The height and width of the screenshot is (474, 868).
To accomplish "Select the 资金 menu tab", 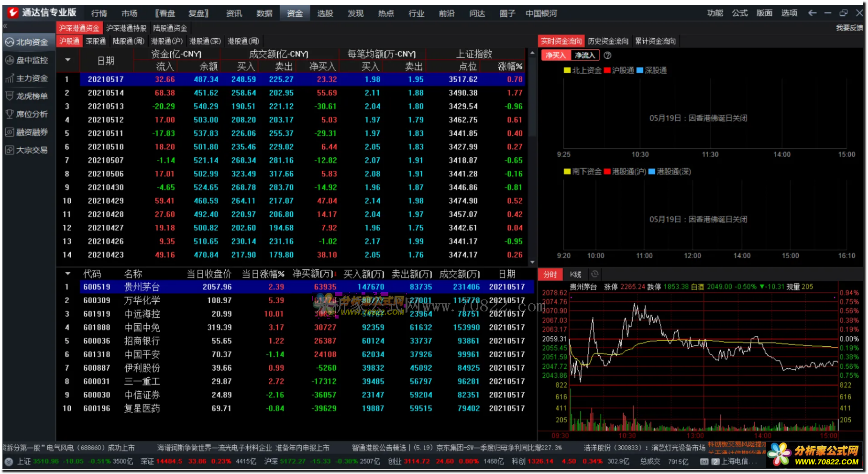I will click(295, 13).
